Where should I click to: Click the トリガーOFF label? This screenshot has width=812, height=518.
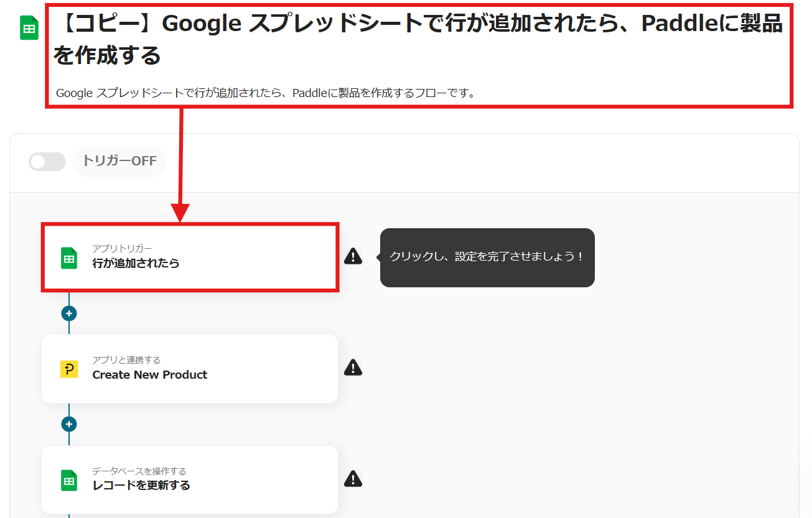click(x=119, y=162)
